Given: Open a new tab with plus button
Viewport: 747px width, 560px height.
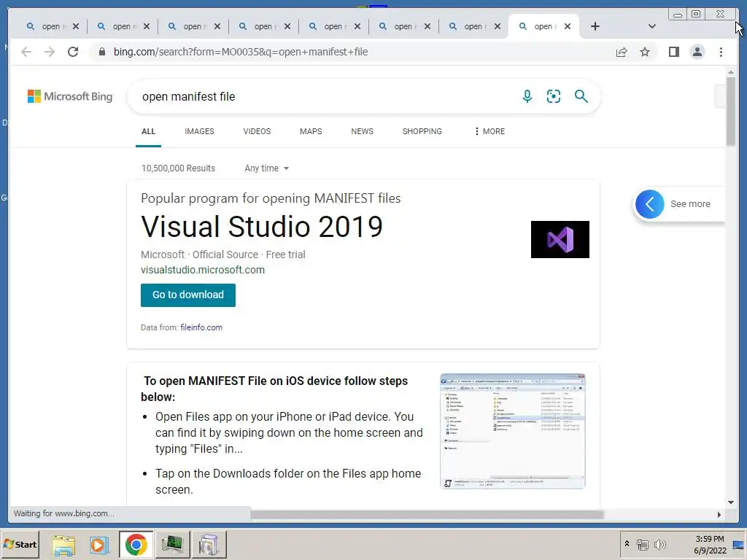Looking at the screenshot, I should [595, 26].
